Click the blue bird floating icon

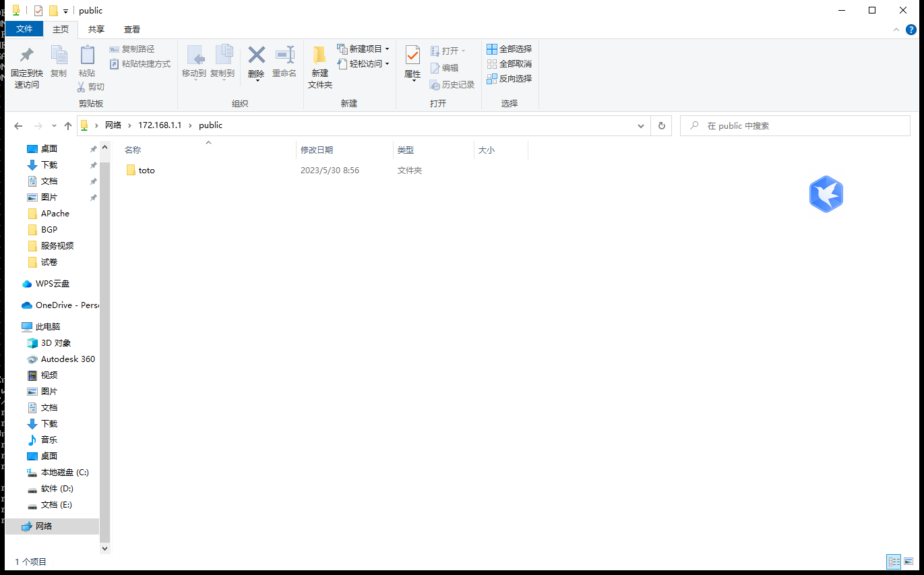click(x=826, y=194)
